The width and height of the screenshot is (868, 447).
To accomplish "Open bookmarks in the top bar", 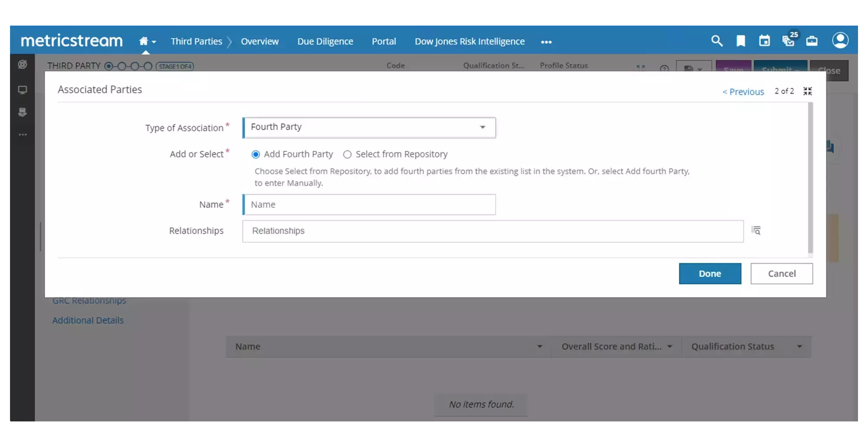I will [x=741, y=41].
